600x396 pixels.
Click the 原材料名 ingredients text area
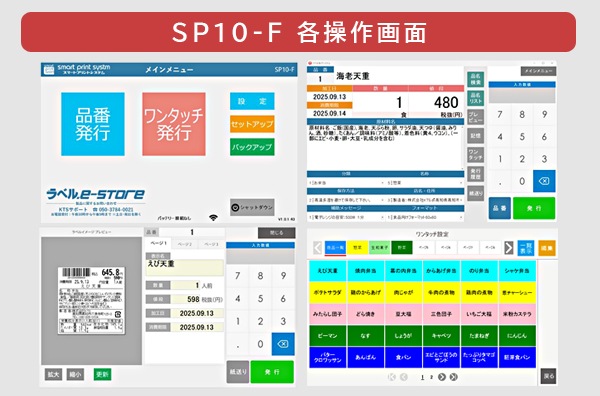[x=385, y=147]
